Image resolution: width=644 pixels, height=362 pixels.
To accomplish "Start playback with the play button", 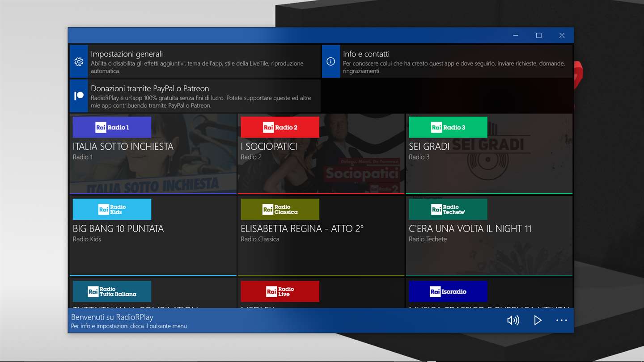I will pos(538,320).
